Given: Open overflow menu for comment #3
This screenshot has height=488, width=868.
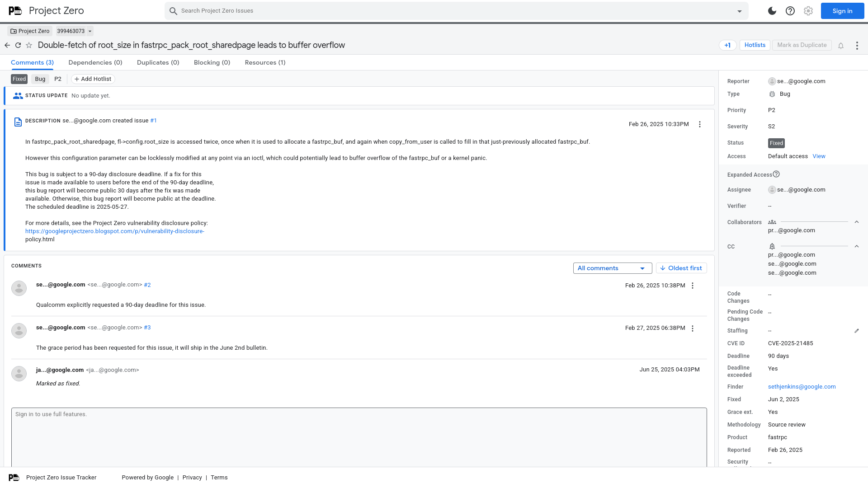Looking at the screenshot, I should click(x=693, y=328).
